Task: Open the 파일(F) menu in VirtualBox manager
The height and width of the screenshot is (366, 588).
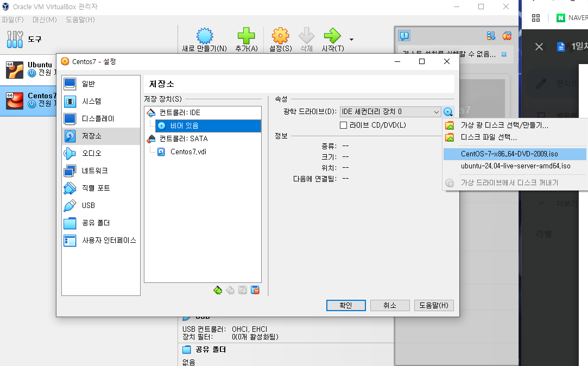Action: [x=12, y=20]
